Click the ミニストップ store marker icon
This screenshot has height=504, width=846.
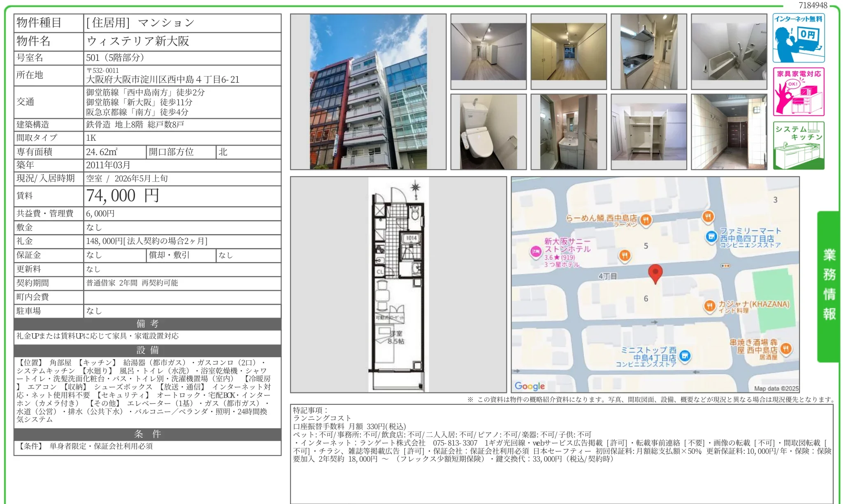point(685,356)
